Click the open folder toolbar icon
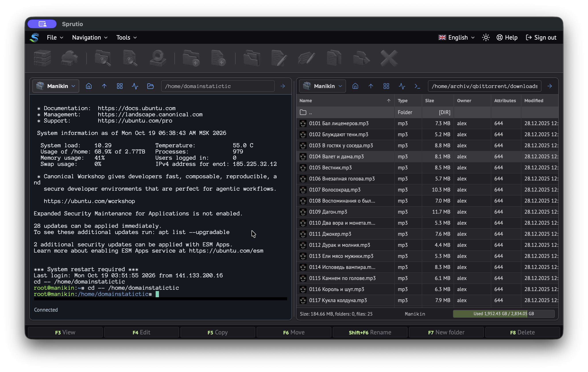Viewport: 588px width, 372px height. pos(252,58)
